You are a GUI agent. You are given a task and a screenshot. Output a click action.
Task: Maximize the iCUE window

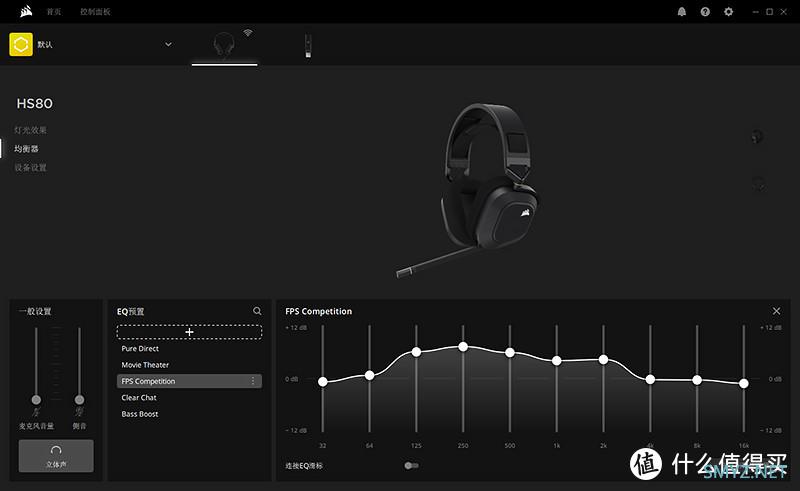pyautogui.click(x=769, y=12)
